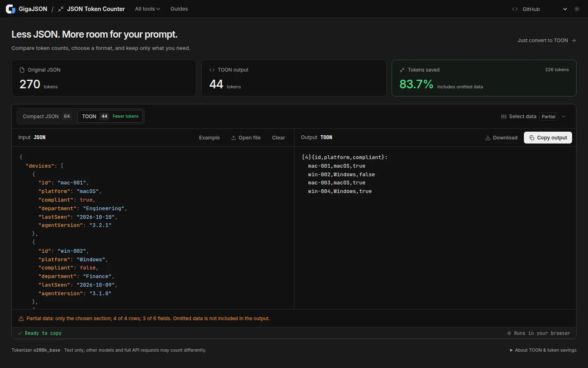Viewport: 588px width, 368px height.
Task: Click the "agentVersion": "3.2.1" line
Action: (x=75, y=225)
